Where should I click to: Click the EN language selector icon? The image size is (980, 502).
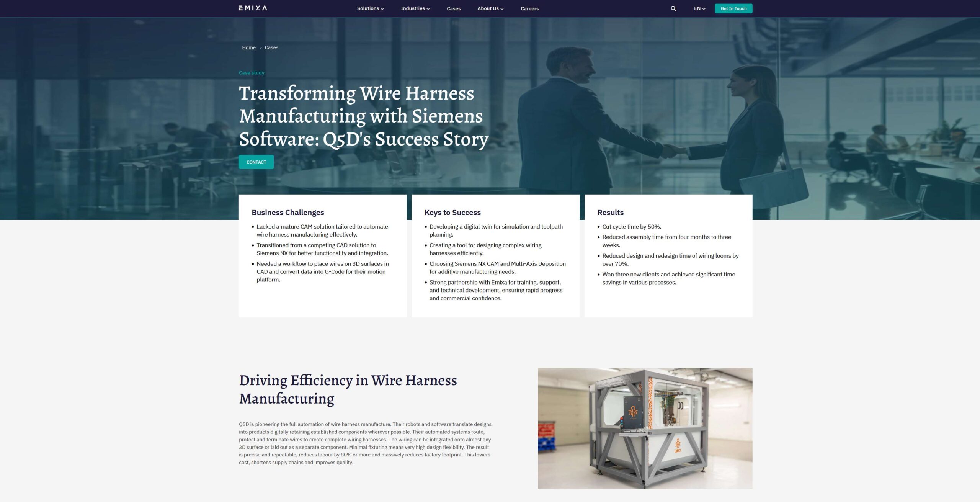(699, 8)
